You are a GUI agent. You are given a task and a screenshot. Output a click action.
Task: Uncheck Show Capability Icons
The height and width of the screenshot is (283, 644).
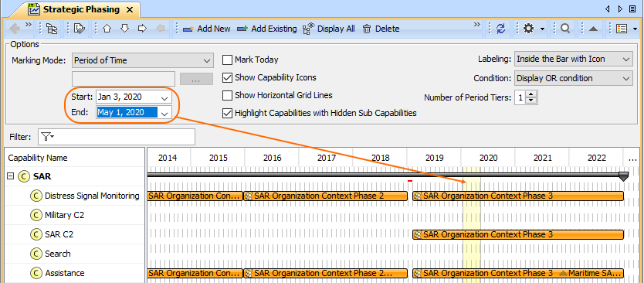[x=227, y=77]
